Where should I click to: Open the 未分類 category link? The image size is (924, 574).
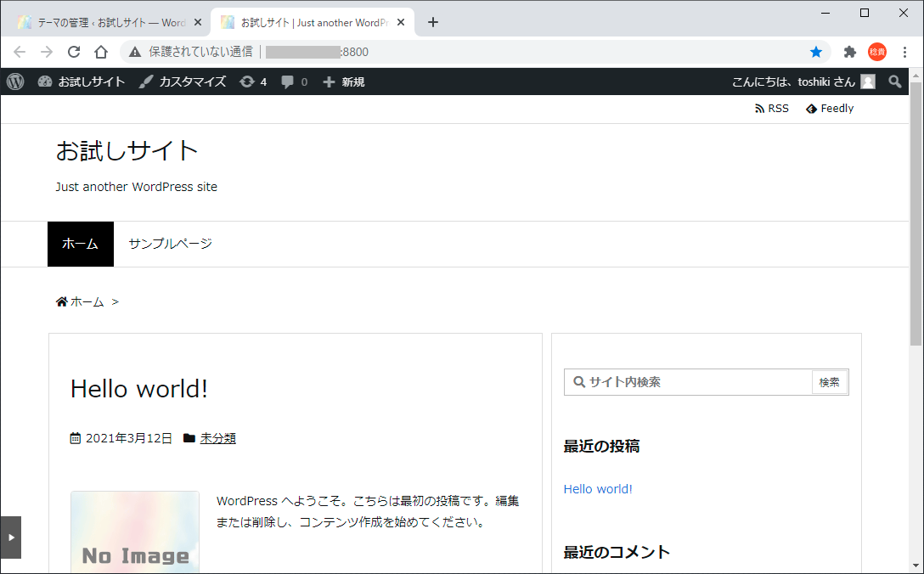217,438
